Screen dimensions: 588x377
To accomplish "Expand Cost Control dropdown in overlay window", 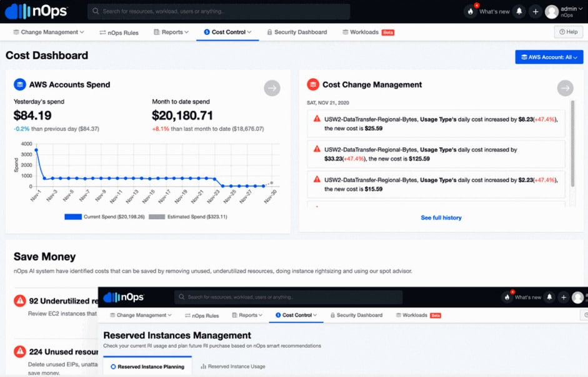I will click(296, 315).
